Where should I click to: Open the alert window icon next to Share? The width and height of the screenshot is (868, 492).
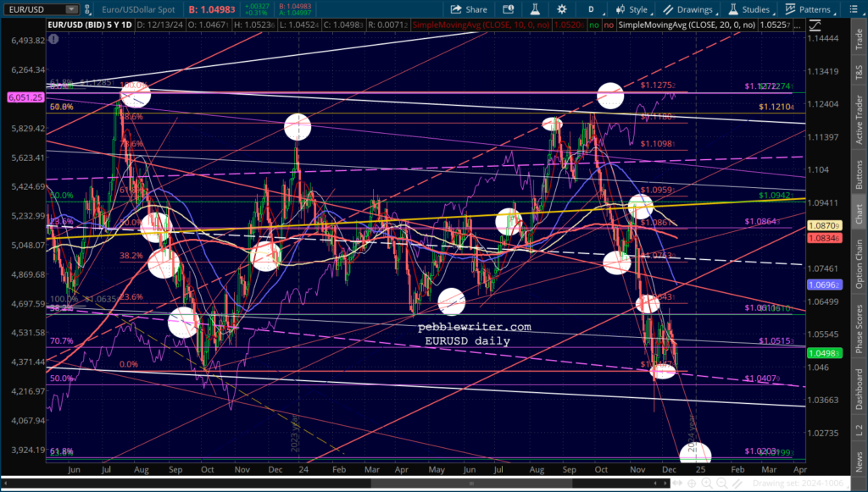tap(509, 9)
